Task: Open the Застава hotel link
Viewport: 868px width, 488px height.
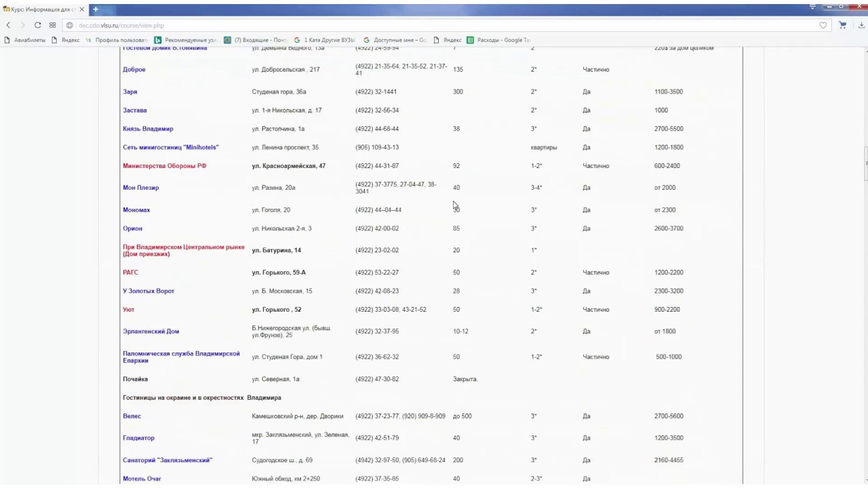Action: coord(134,110)
